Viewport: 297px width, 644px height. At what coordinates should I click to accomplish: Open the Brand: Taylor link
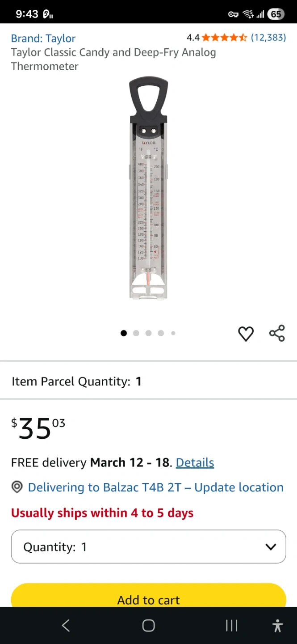tap(43, 38)
